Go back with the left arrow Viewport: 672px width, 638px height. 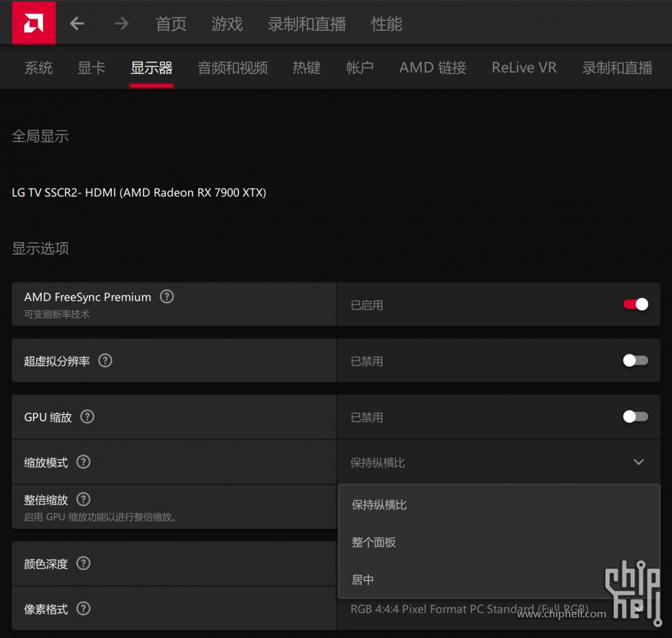click(77, 23)
